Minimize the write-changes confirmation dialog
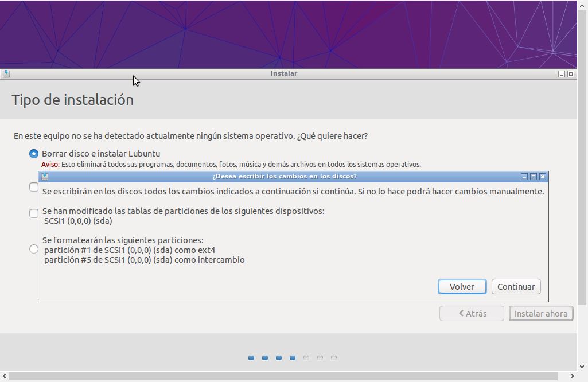Screen dimensions: 588x382 click(x=524, y=176)
